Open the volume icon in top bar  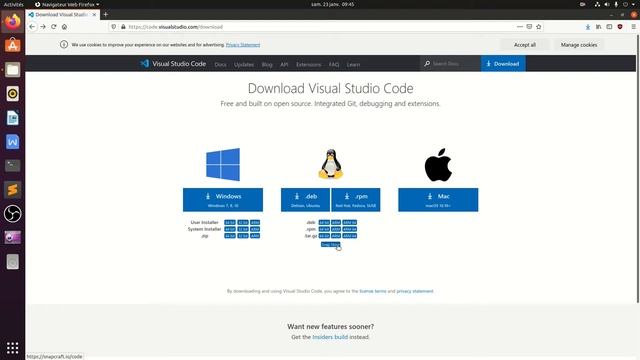(607, 4)
